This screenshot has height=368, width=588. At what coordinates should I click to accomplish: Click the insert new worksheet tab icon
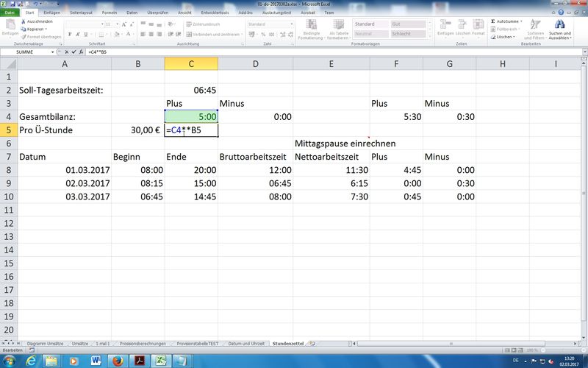click(312, 344)
